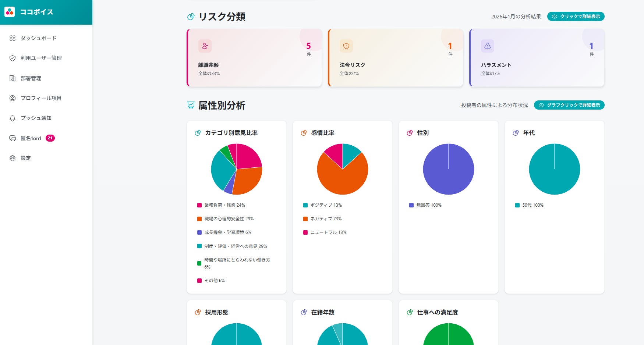Open the 法令リスク risk card
Screen dimensions: 644x345
tap(396, 58)
